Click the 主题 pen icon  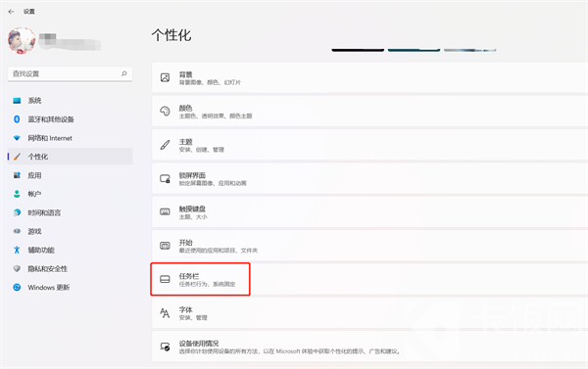click(165, 145)
